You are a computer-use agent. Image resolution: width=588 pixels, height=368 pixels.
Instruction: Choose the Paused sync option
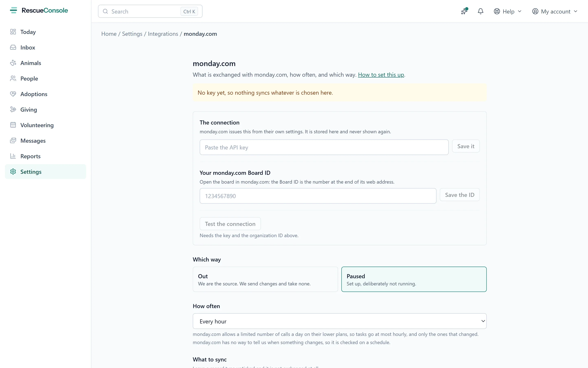pos(414,279)
